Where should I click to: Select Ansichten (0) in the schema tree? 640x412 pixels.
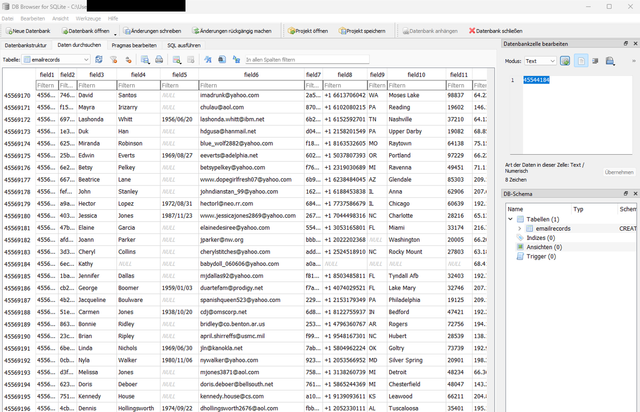(544, 247)
